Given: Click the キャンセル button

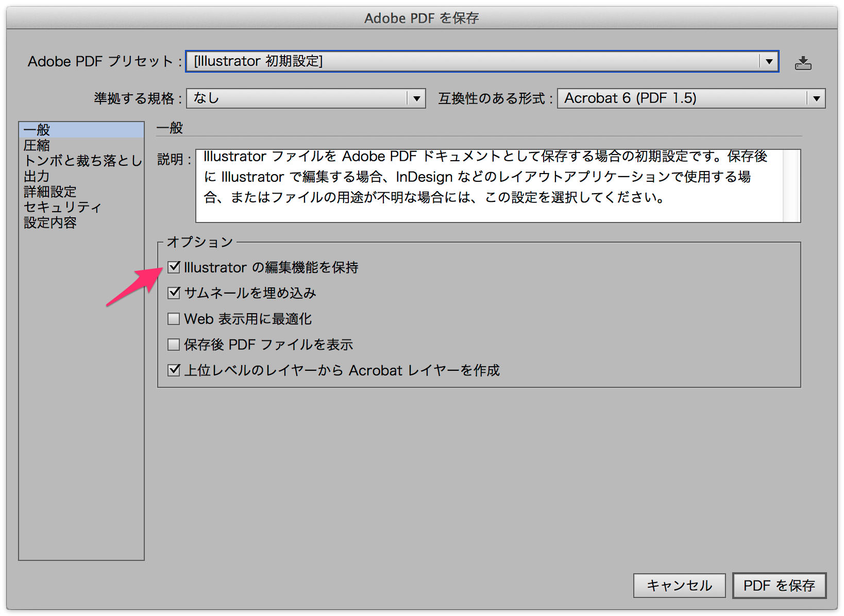Looking at the screenshot, I should pos(679,586).
